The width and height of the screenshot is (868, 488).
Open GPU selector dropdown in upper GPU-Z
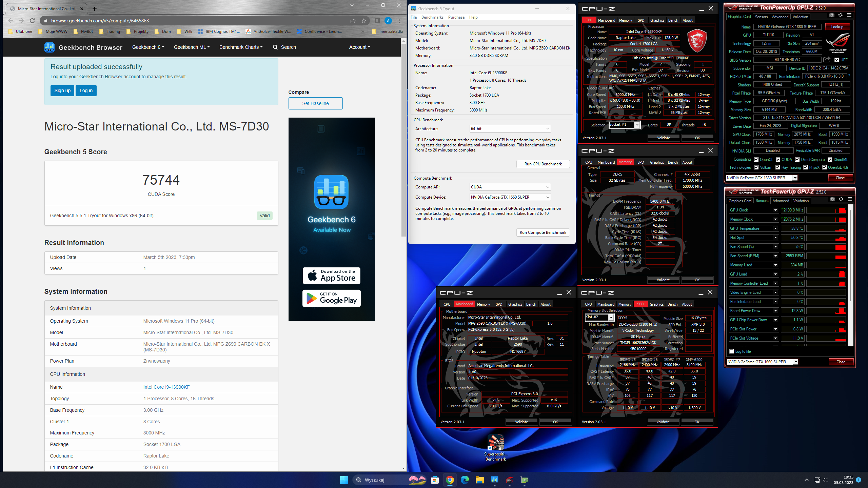coord(762,178)
